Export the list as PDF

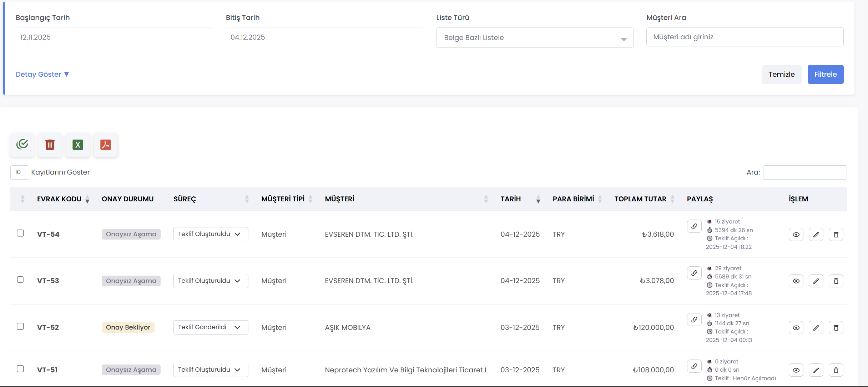tap(106, 145)
